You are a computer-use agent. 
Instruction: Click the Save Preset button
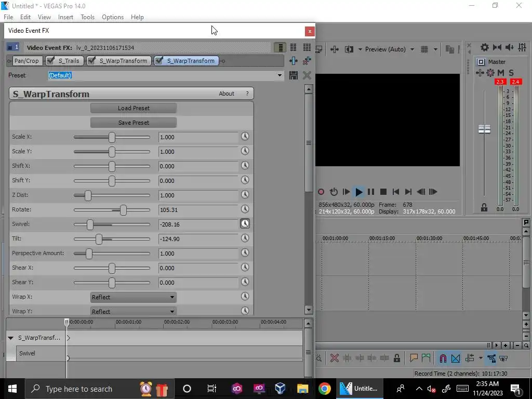[x=134, y=123]
